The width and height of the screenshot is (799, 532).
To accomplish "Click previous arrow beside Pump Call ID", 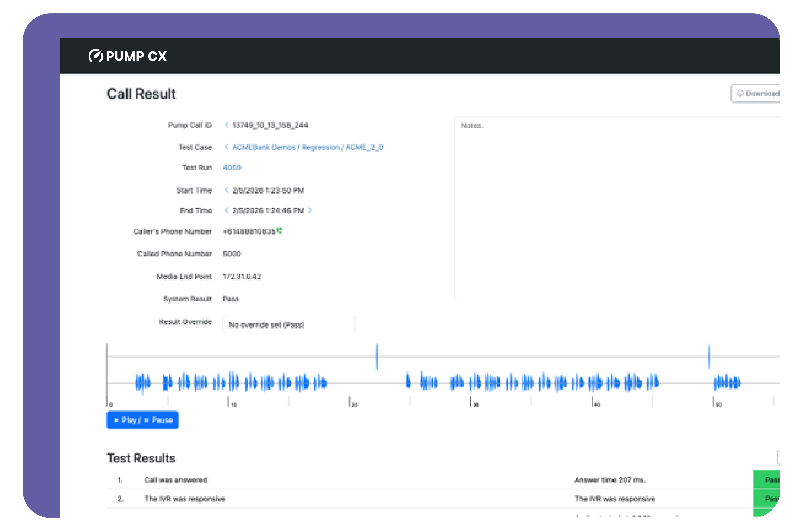I will [227, 125].
